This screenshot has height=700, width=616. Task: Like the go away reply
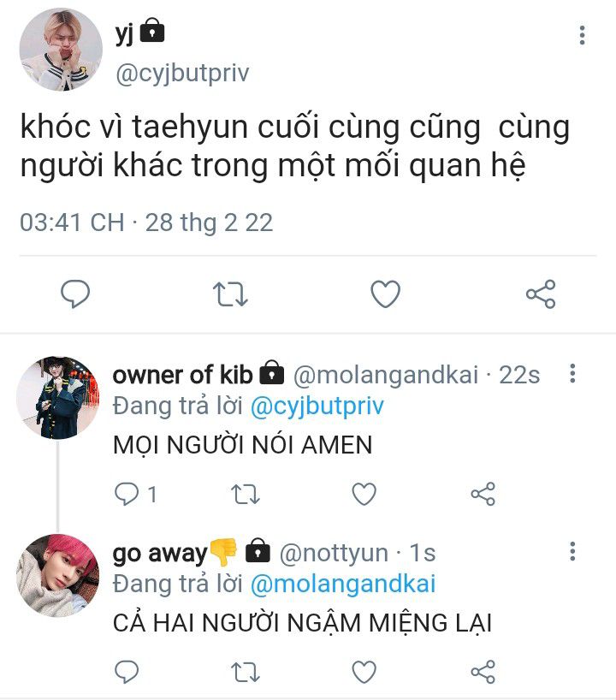(364, 672)
